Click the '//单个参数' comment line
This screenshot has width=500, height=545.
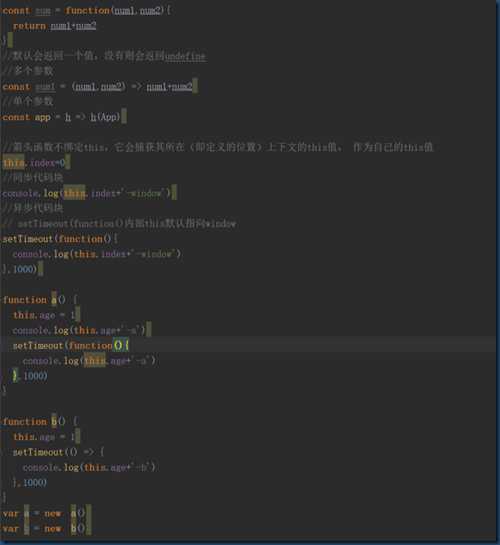[28, 101]
